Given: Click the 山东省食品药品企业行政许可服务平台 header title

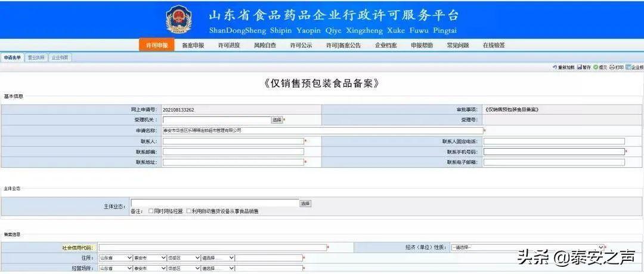Looking at the screenshot, I should [333, 16].
